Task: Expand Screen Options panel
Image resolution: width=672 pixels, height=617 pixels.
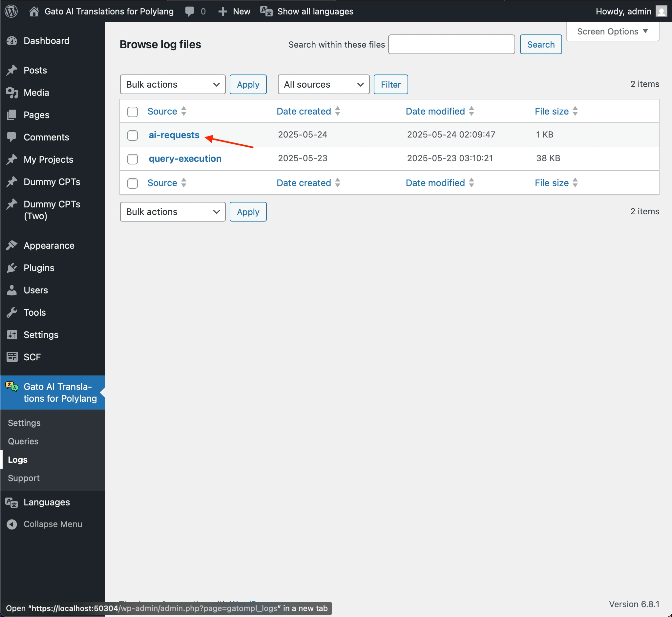Action: coord(613,32)
